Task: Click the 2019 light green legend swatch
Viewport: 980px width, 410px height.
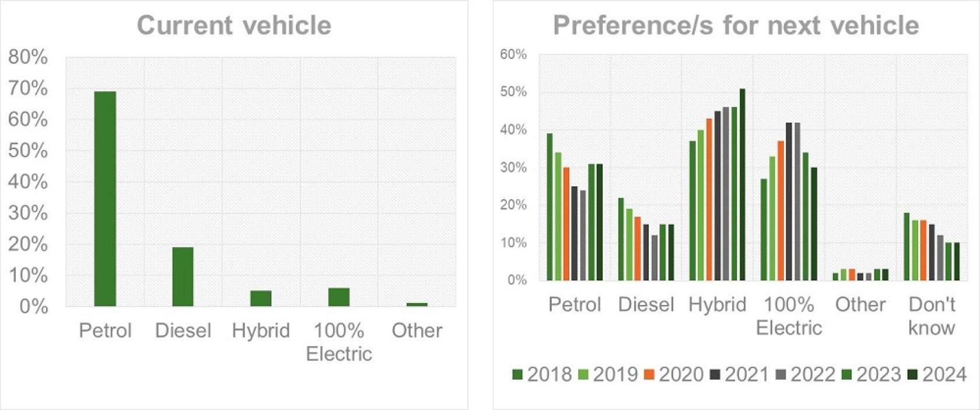Action: 583,374
